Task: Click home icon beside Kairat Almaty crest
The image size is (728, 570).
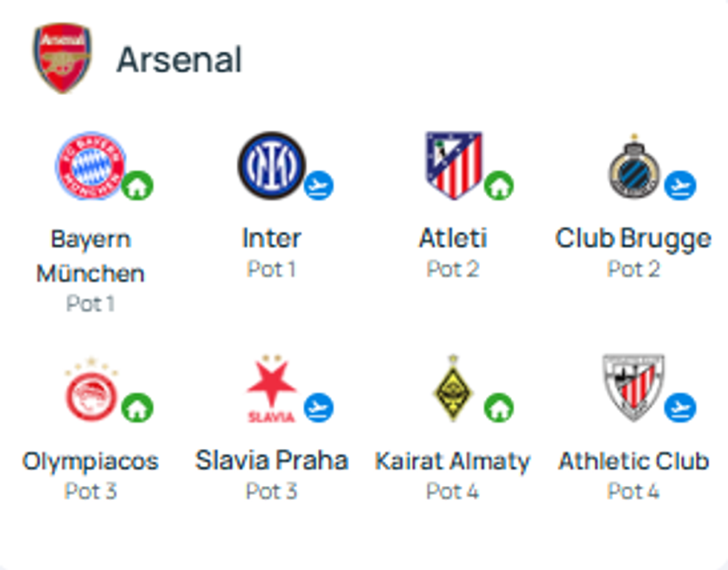Action: coord(499,407)
